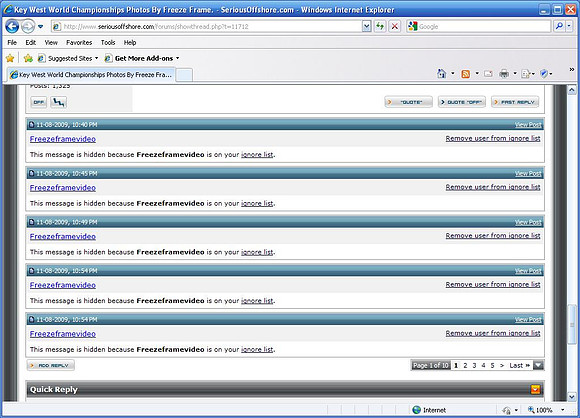Open the Help menu

point(130,43)
